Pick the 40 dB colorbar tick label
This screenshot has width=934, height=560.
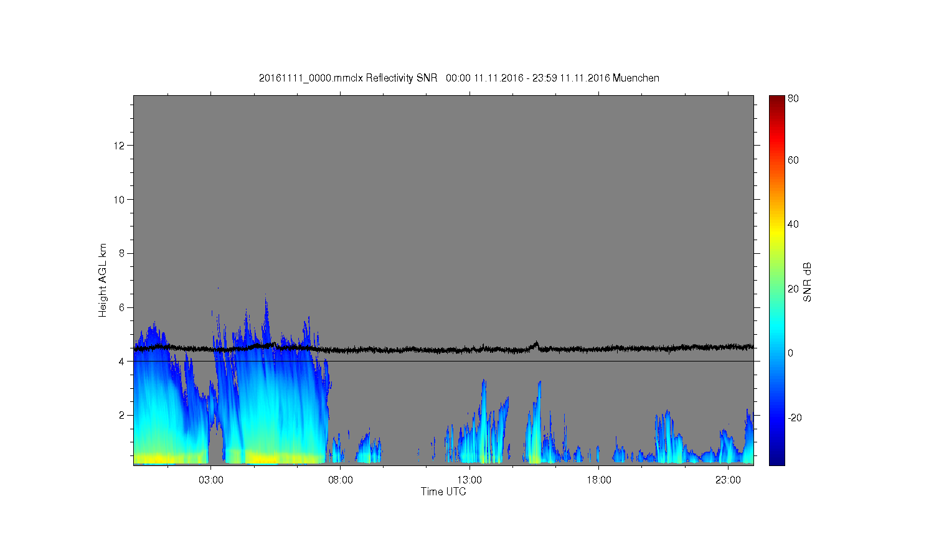pyautogui.click(x=793, y=225)
